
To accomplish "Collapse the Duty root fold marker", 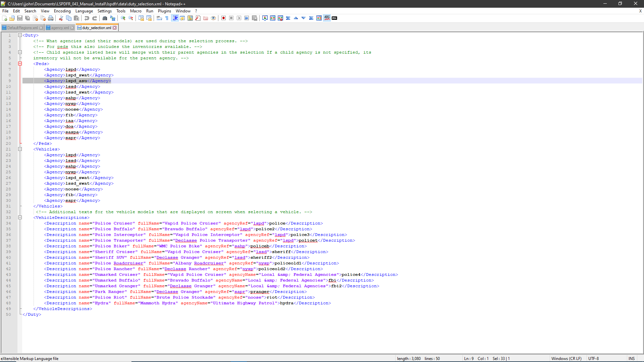I will click(20, 35).
